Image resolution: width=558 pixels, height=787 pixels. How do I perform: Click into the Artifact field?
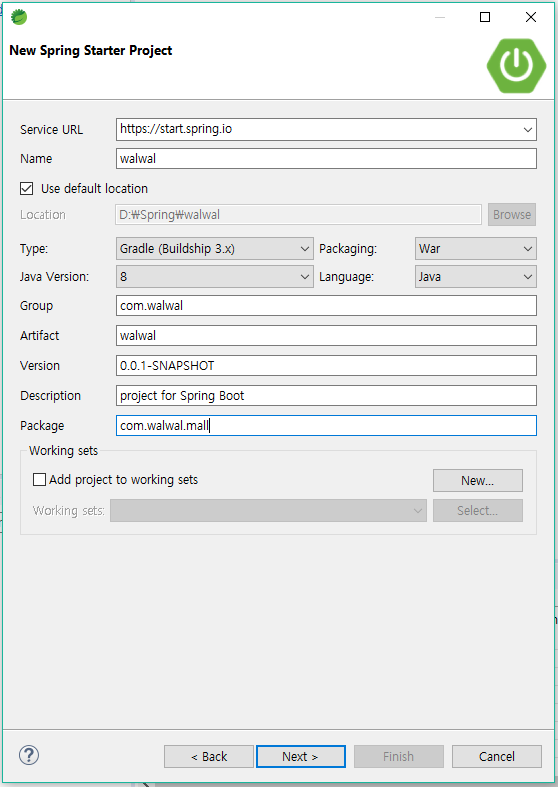click(x=326, y=335)
